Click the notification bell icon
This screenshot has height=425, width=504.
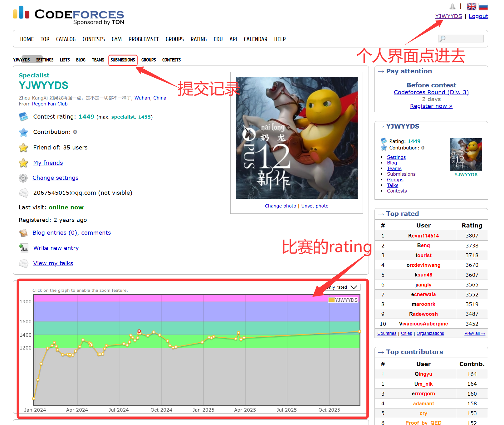click(453, 7)
